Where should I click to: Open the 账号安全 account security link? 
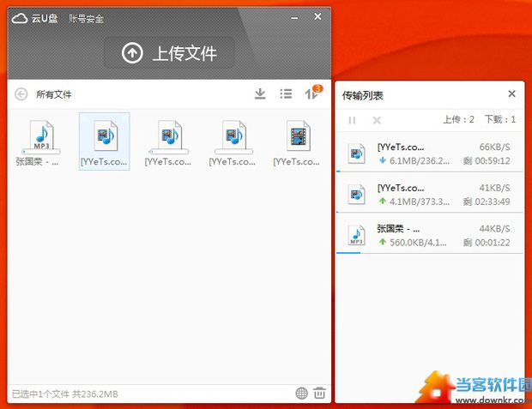click(x=86, y=19)
